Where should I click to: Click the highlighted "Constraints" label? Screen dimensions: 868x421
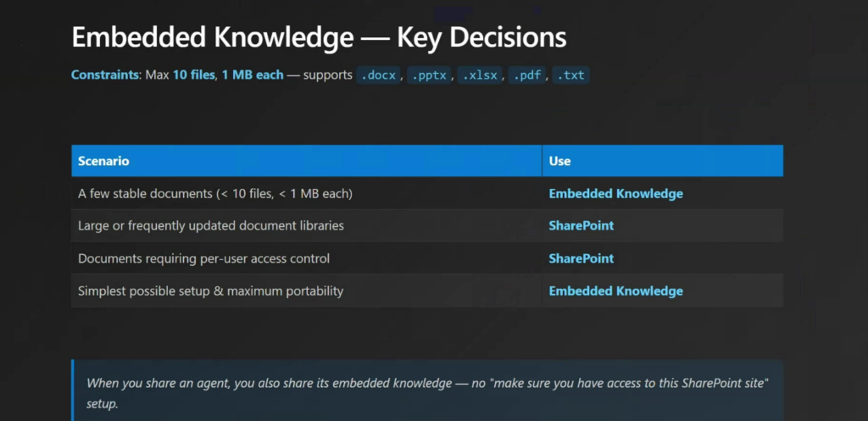103,75
